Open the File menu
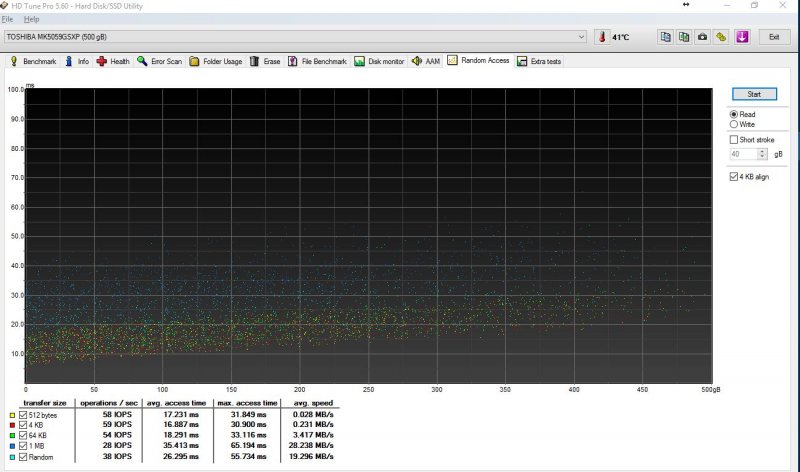This screenshot has width=800, height=472. click(x=8, y=19)
